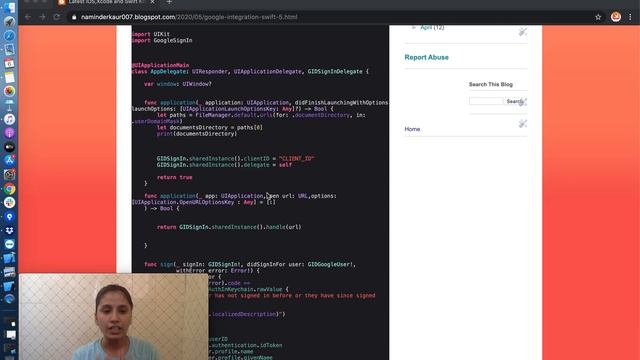Viewport: 640px width, 360px height.
Task: Click the "import GoogleSignIn" code line
Action: [162, 40]
